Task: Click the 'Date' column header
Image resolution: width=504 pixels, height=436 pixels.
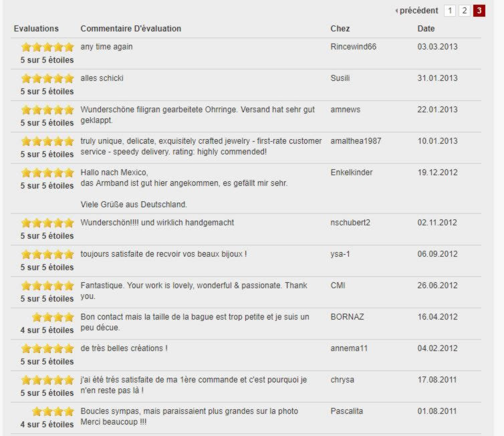Action: (426, 29)
